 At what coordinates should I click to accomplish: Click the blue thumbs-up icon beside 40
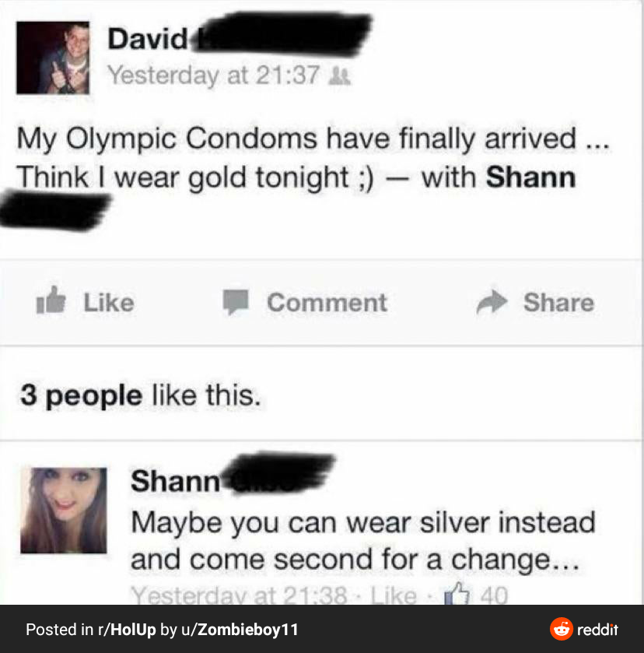point(457,593)
